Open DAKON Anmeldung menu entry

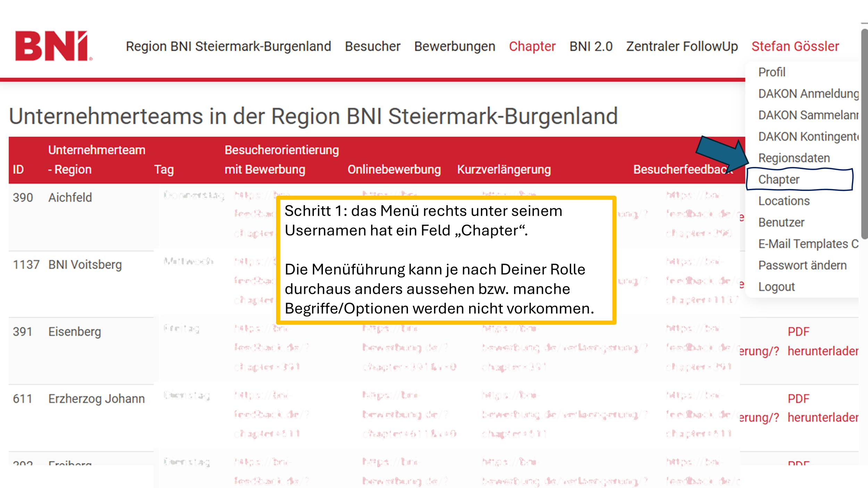(x=808, y=94)
